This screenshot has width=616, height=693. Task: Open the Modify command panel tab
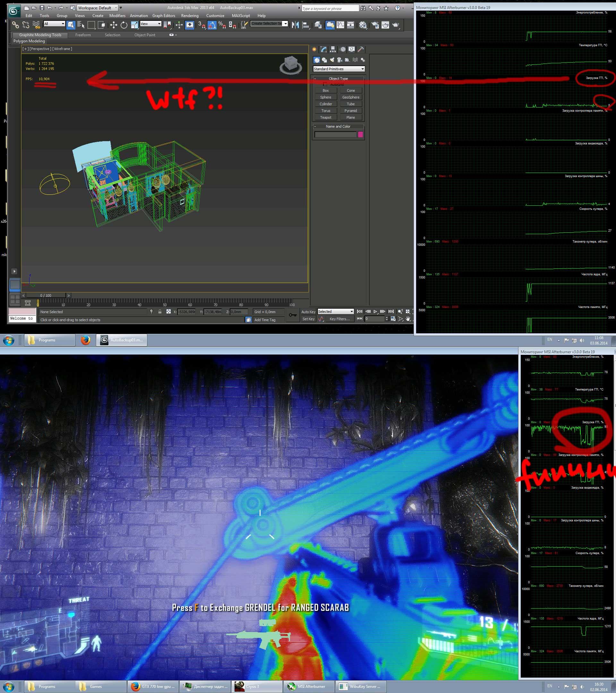[x=324, y=49]
